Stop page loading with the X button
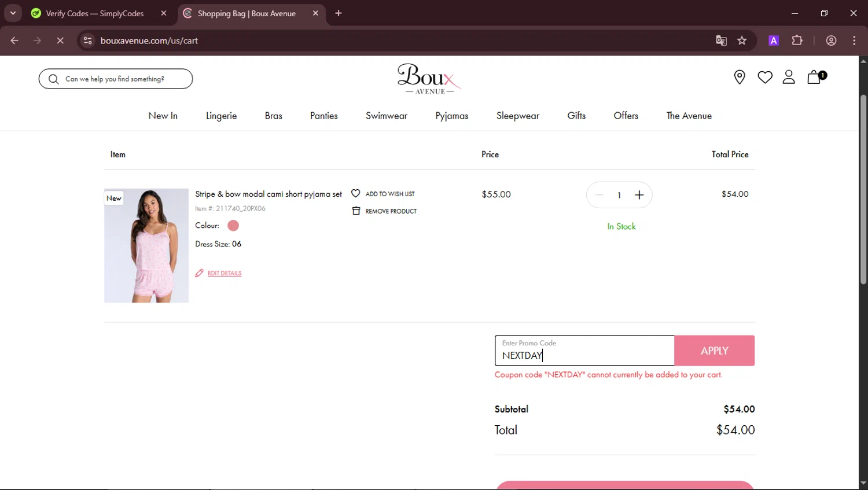Image resolution: width=868 pixels, height=490 pixels. [60, 40]
